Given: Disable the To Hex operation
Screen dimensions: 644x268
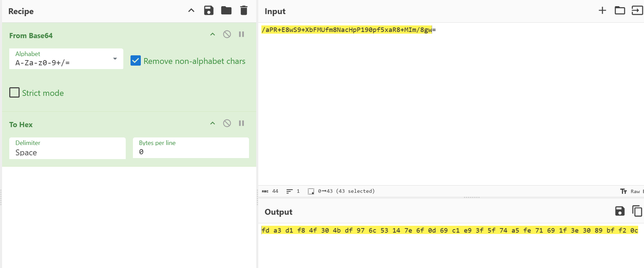Looking at the screenshot, I should (227, 123).
